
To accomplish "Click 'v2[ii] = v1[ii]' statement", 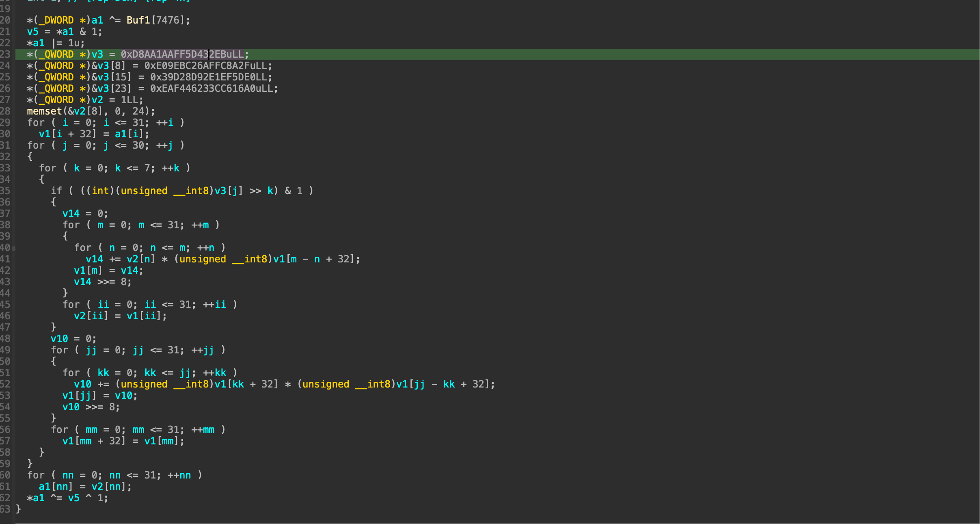I will click(120, 316).
